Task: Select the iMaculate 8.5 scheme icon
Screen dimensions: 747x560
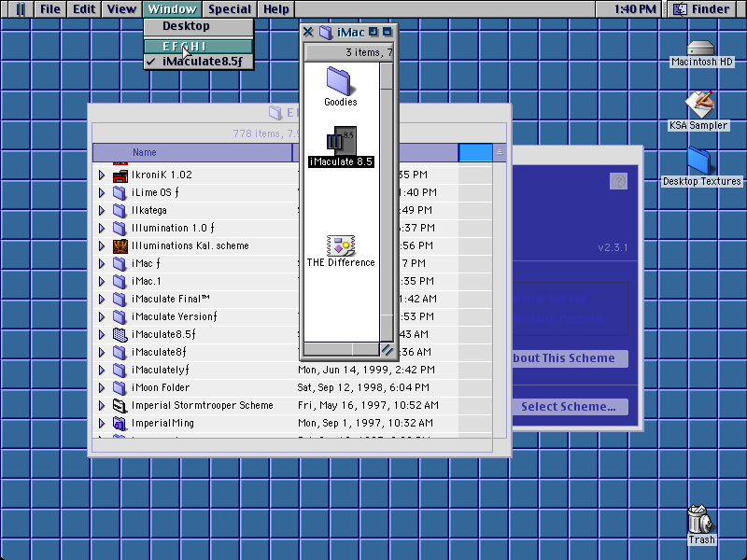Action: (x=341, y=141)
